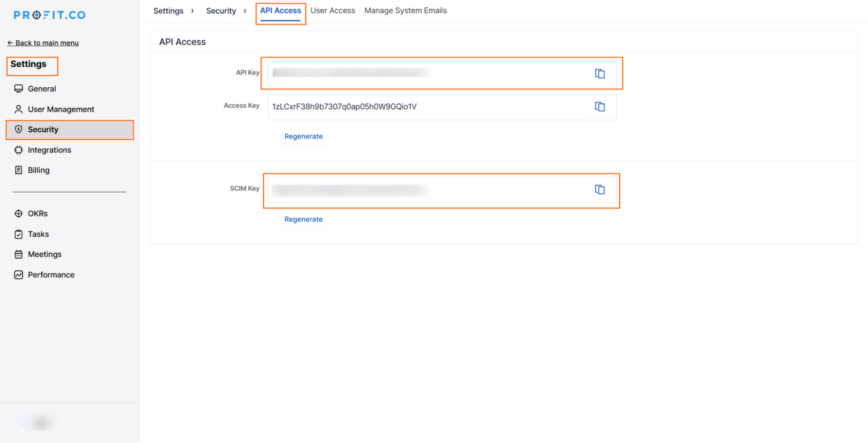
Task: Click the API Access panel heading
Action: tap(182, 42)
